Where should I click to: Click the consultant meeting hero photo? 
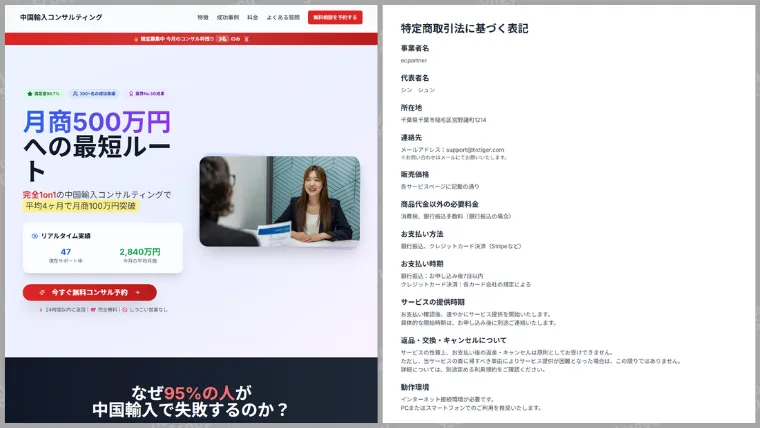(279, 201)
